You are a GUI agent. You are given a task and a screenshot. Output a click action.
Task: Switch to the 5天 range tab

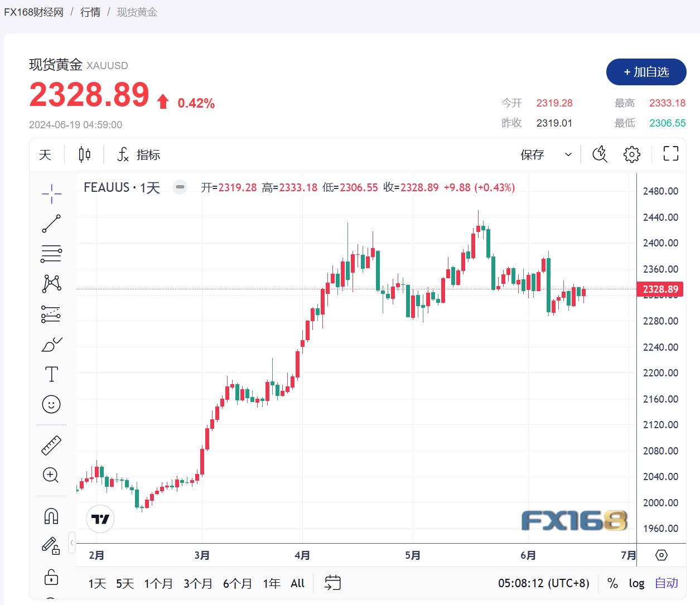coord(124,583)
